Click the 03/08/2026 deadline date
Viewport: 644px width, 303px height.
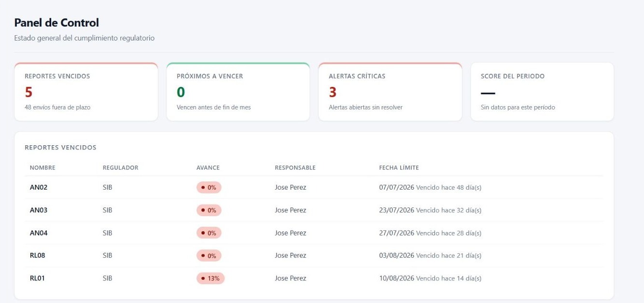pos(397,255)
